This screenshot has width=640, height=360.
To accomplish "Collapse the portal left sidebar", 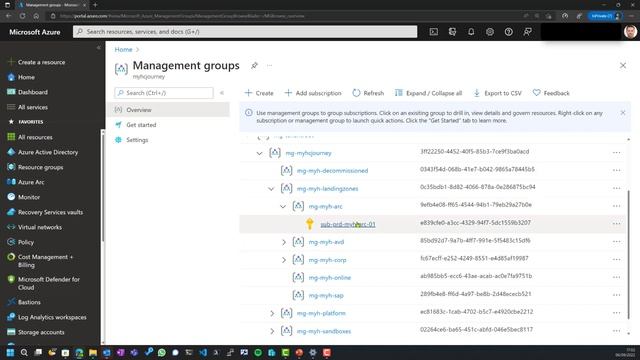I will click(98, 48).
